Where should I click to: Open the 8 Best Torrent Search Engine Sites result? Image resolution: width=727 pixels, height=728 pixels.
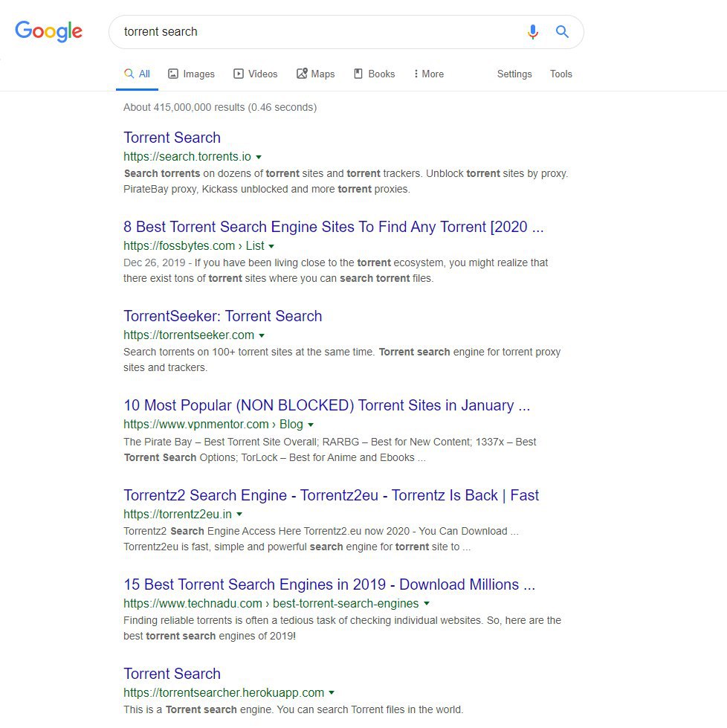[x=333, y=227]
